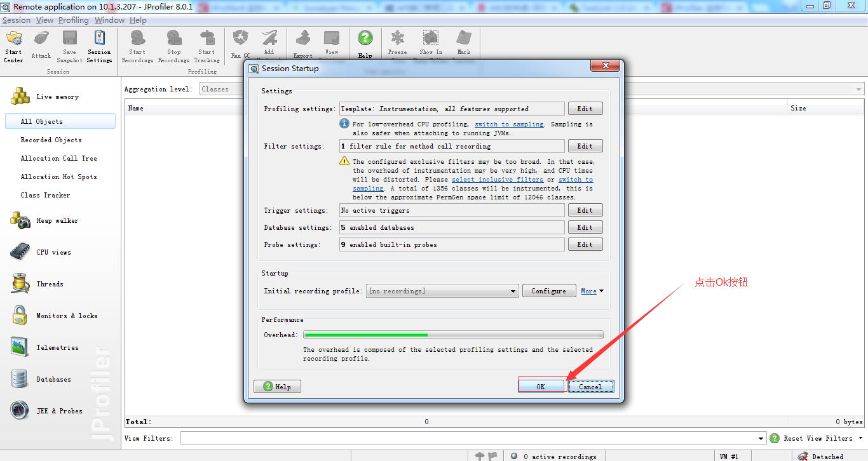Click the Start Recordings toolbar icon

(137, 46)
